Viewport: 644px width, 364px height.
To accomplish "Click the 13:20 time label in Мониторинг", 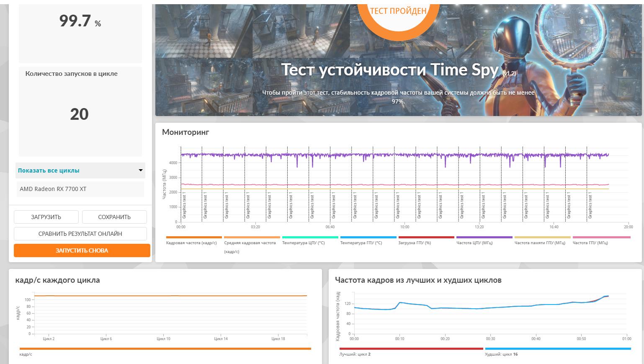I will coord(479,227).
